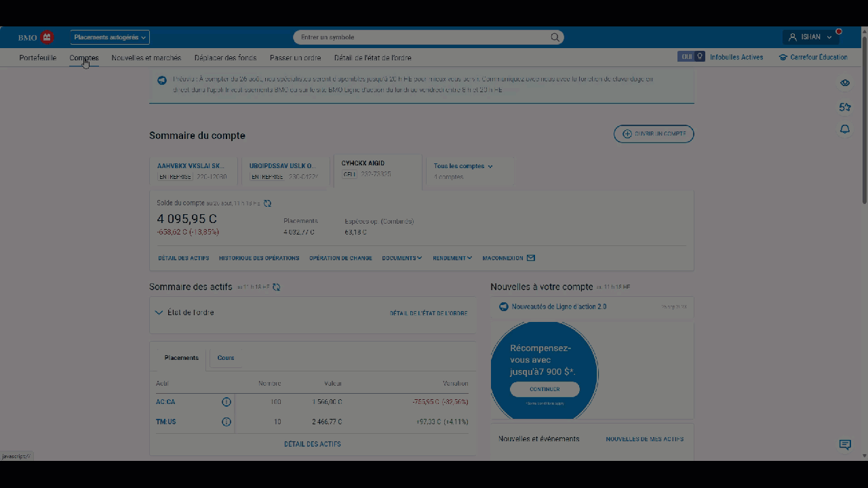Open Nouvelles et marchés menu
The height and width of the screenshot is (488, 868).
(146, 58)
